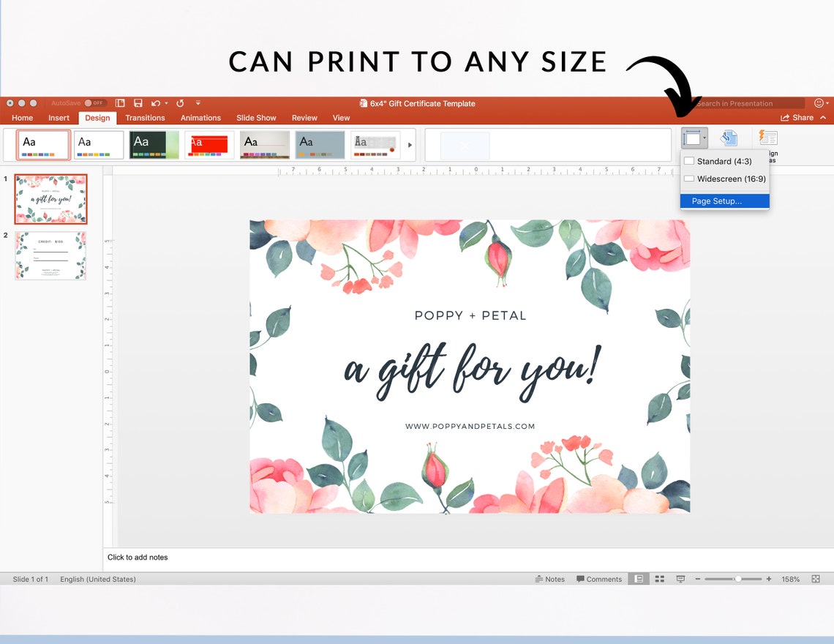The width and height of the screenshot is (834, 644).
Task: Switch to the Transitions tab
Action: tap(144, 117)
